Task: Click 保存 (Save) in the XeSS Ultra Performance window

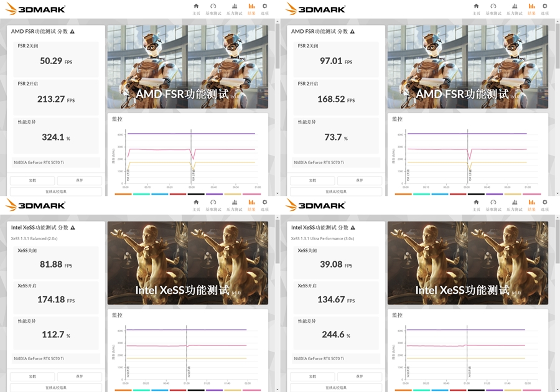Action: pos(359,376)
